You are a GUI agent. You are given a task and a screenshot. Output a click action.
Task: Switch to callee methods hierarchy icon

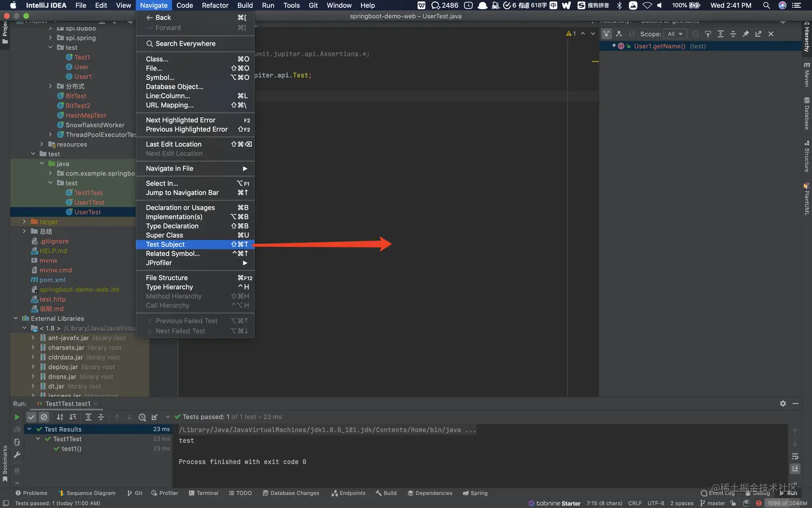coord(619,34)
